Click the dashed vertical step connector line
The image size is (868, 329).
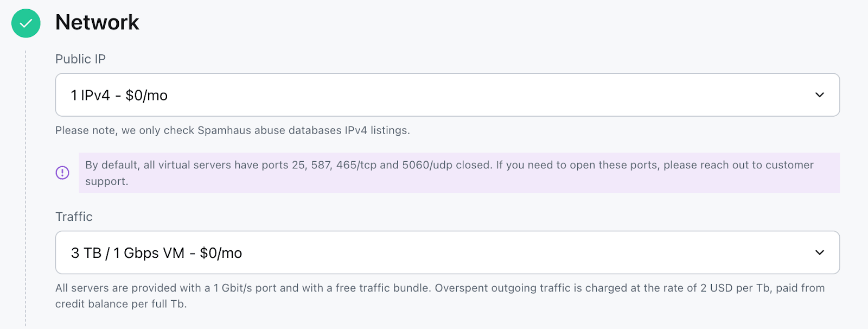pyautogui.click(x=25, y=190)
